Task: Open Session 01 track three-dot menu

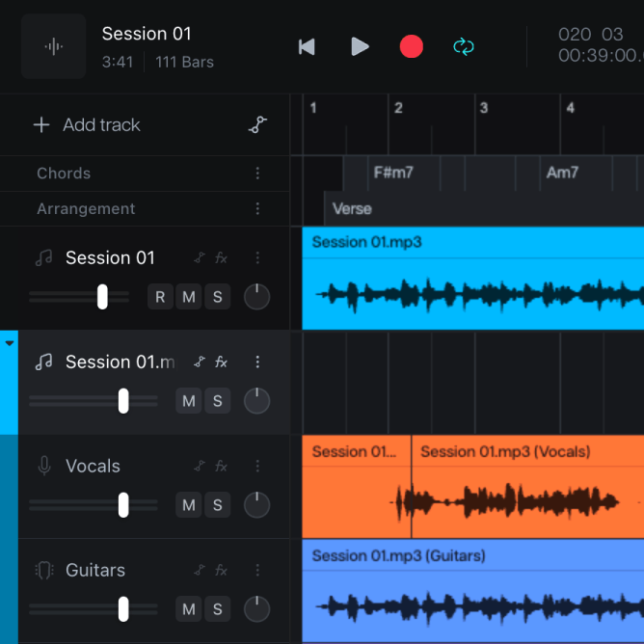Action: [257, 258]
